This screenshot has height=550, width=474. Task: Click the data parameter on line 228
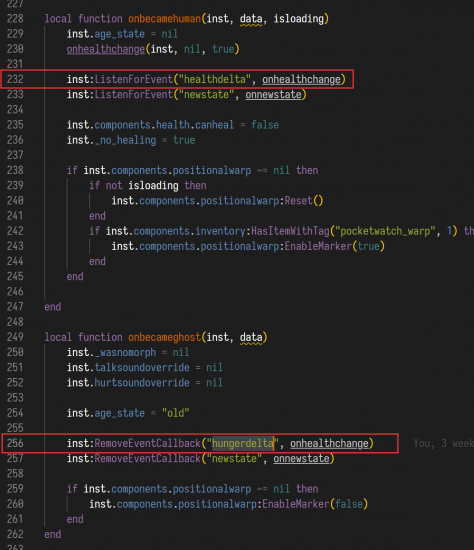coord(251,19)
